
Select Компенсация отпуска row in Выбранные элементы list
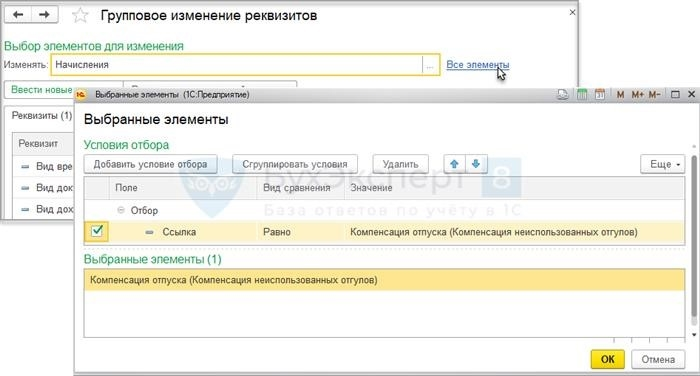point(384,280)
